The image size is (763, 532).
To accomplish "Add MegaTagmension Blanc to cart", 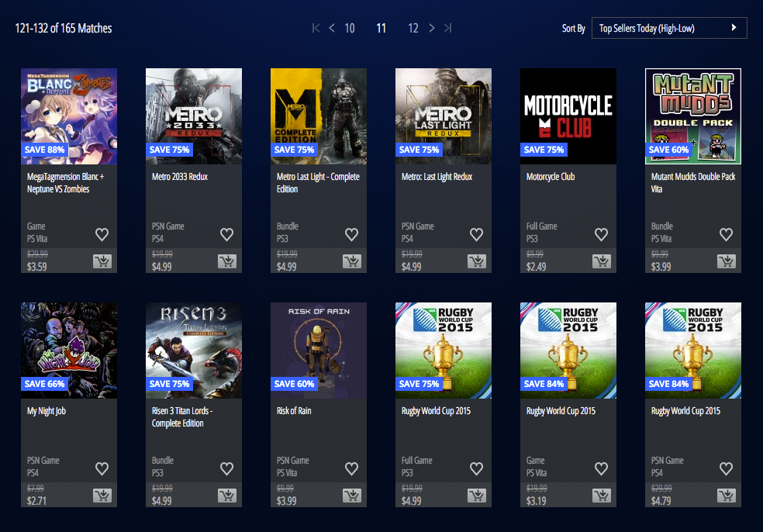I will (x=102, y=261).
